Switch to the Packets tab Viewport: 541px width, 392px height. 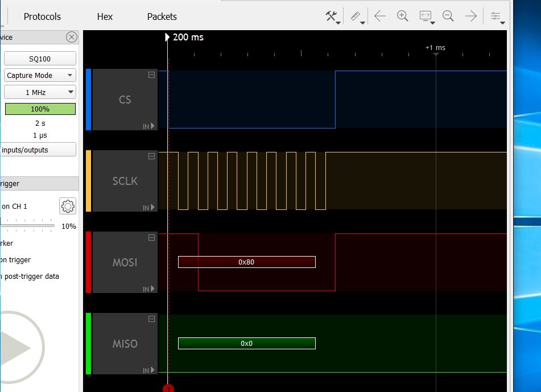[162, 16]
